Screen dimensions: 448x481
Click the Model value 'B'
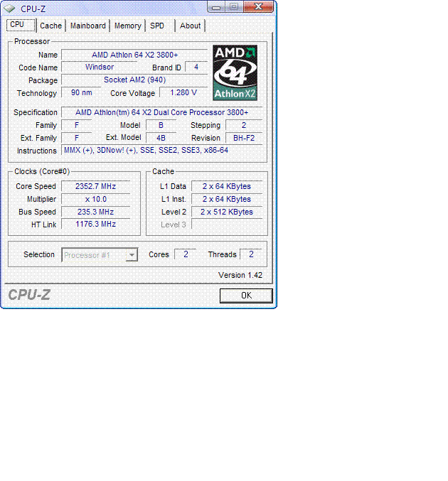(161, 125)
